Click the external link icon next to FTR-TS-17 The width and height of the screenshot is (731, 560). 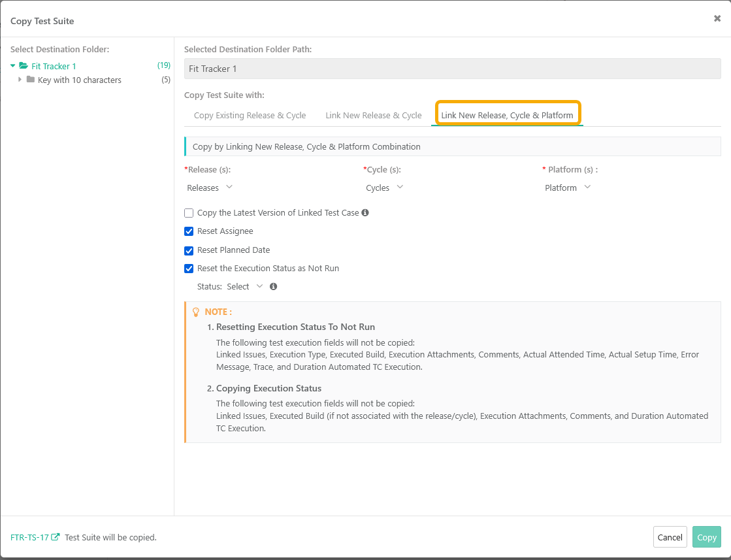pos(56,537)
